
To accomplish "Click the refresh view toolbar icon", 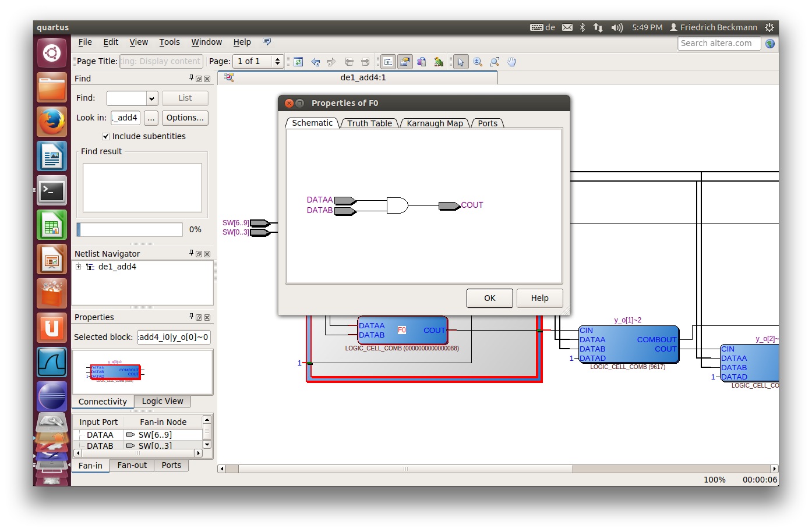I will pyautogui.click(x=298, y=62).
